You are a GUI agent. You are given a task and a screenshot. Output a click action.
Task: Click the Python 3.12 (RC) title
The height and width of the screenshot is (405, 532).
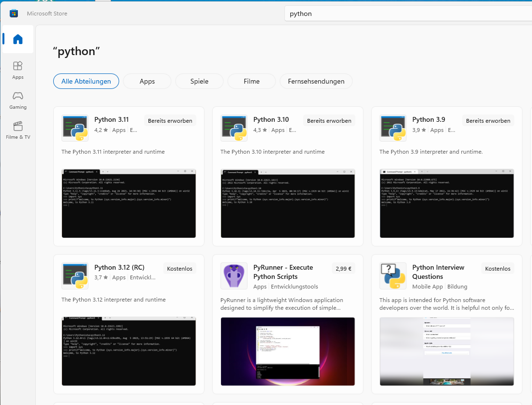click(119, 267)
